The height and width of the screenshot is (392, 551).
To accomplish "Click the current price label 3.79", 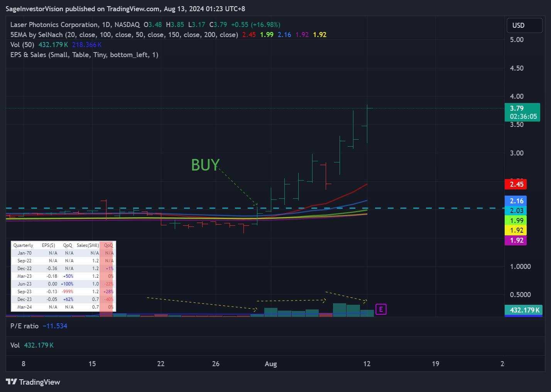I will click(522, 112).
